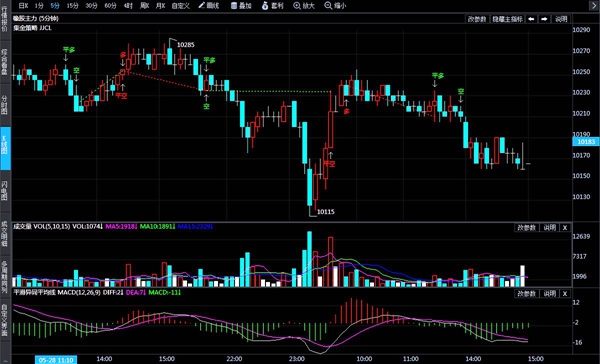600x364 pixels.
Task: Click 隐藏主指标 to hide main indicator
Action: tap(507, 19)
